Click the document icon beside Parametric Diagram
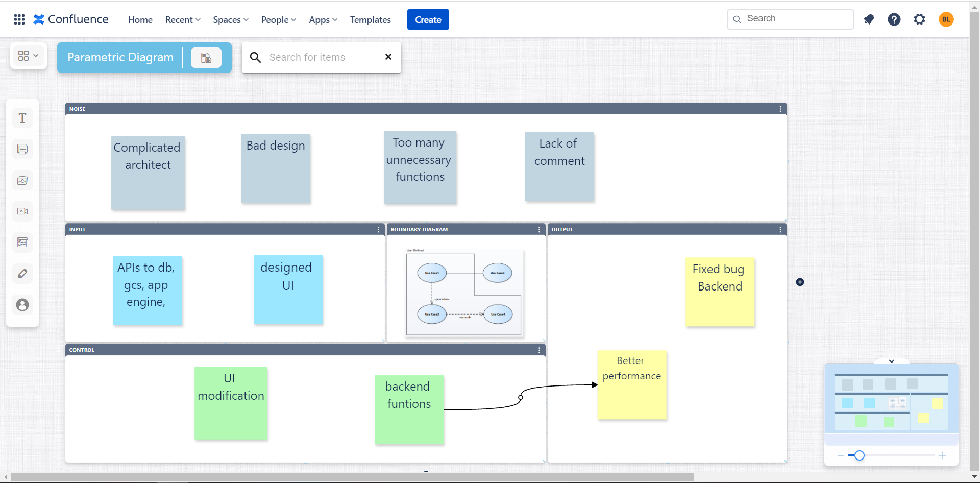 click(206, 58)
